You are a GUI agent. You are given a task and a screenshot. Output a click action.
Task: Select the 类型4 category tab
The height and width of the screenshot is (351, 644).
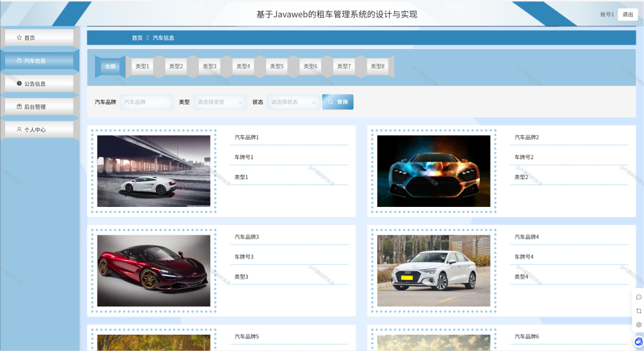(243, 66)
